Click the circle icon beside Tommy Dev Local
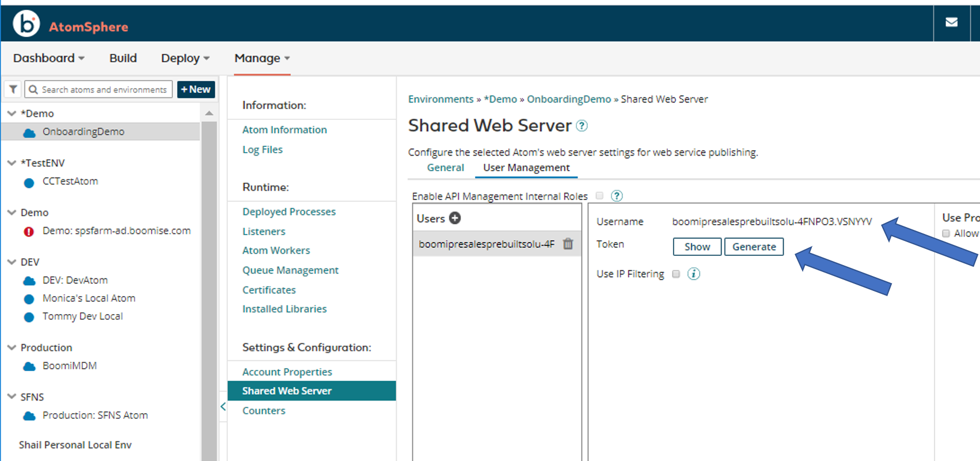This screenshot has height=461, width=980. [x=29, y=318]
